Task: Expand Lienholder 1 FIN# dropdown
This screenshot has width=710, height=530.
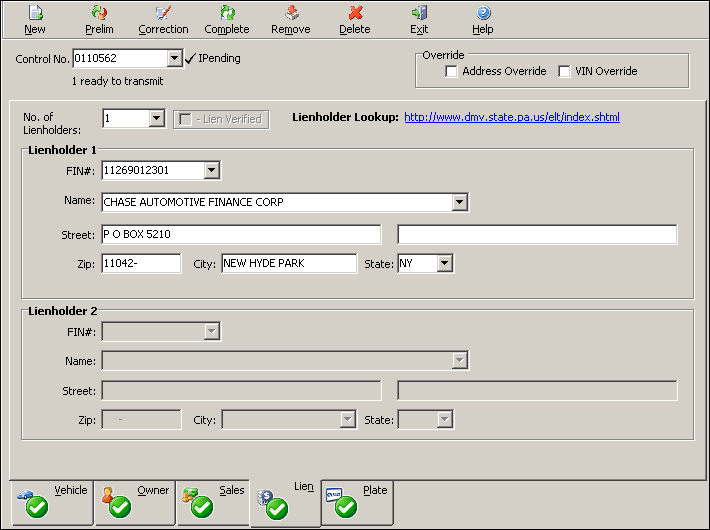Action: tap(211, 171)
